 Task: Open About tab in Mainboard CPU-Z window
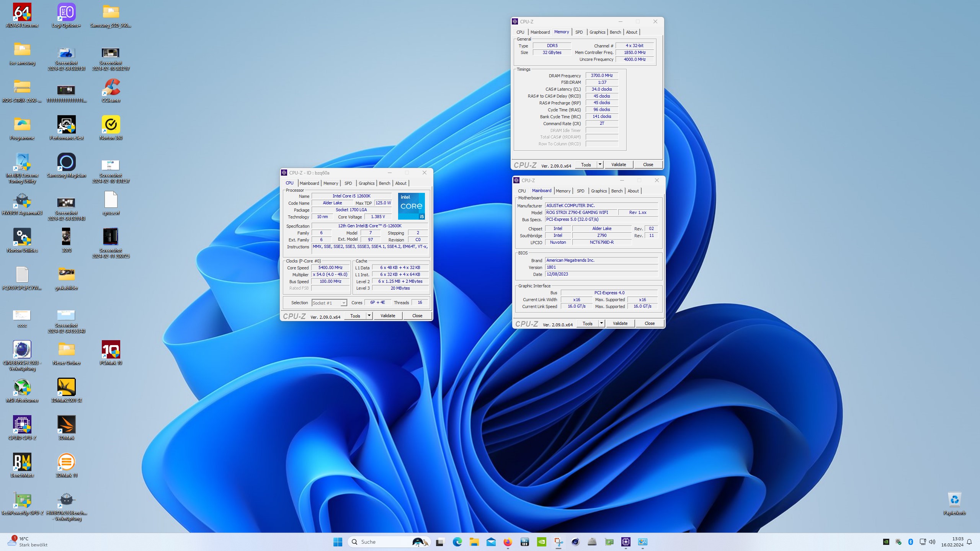click(633, 191)
